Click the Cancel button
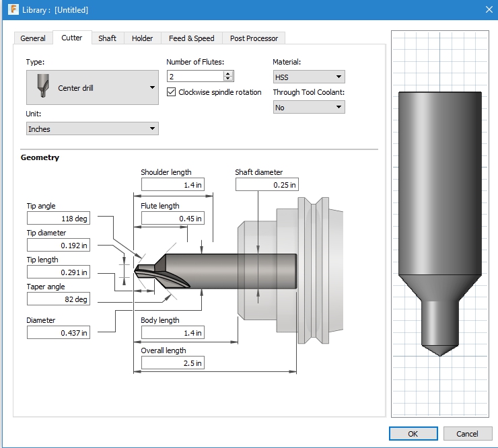Image resolution: width=498 pixels, height=448 pixels. (x=467, y=434)
